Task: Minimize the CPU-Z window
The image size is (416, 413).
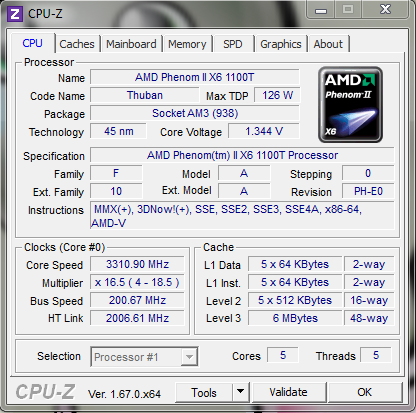Action: point(321,10)
